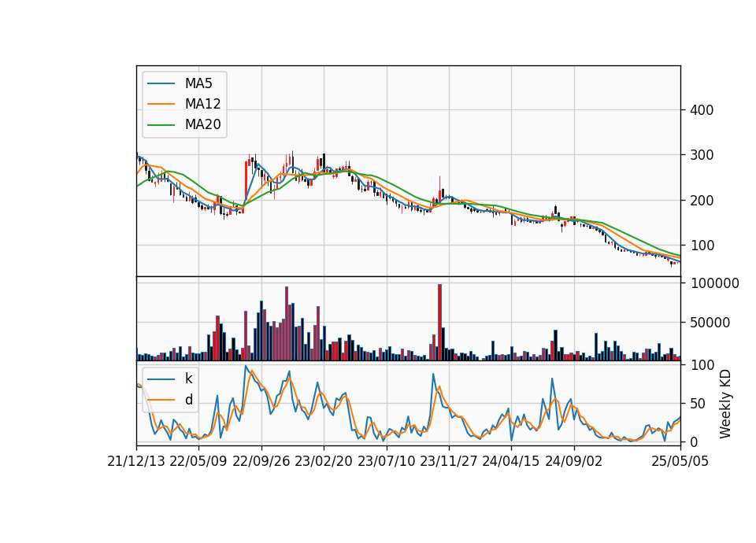Click the 22/05/09 date tick label
The height and width of the screenshot is (543, 756).
(198, 461)
